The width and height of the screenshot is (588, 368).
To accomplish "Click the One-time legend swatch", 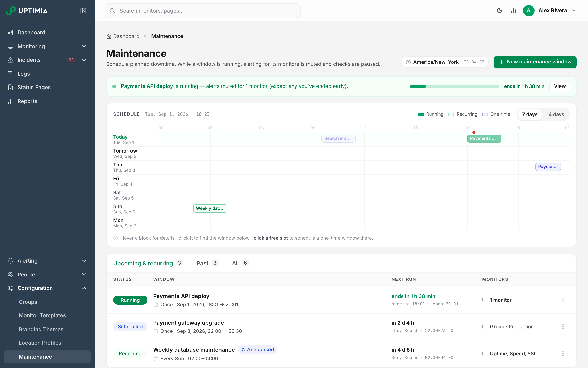I will coord(485,114).
